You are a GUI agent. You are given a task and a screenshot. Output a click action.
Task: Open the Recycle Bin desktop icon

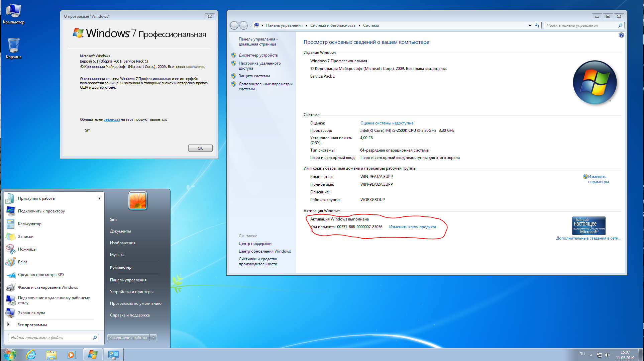(x=13, y=48)
